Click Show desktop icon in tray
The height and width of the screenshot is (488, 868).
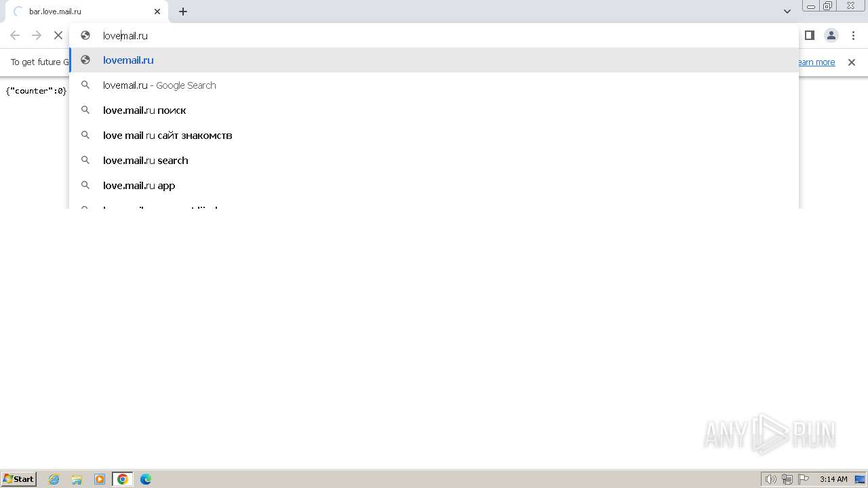860,479
